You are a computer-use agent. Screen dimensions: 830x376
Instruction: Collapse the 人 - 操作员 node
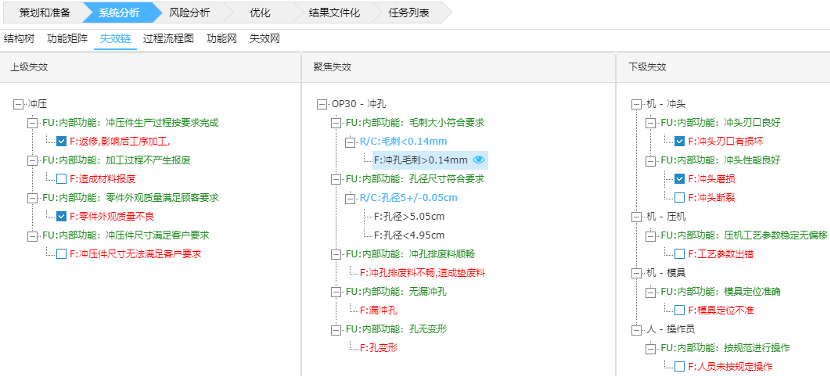(637, 329)
